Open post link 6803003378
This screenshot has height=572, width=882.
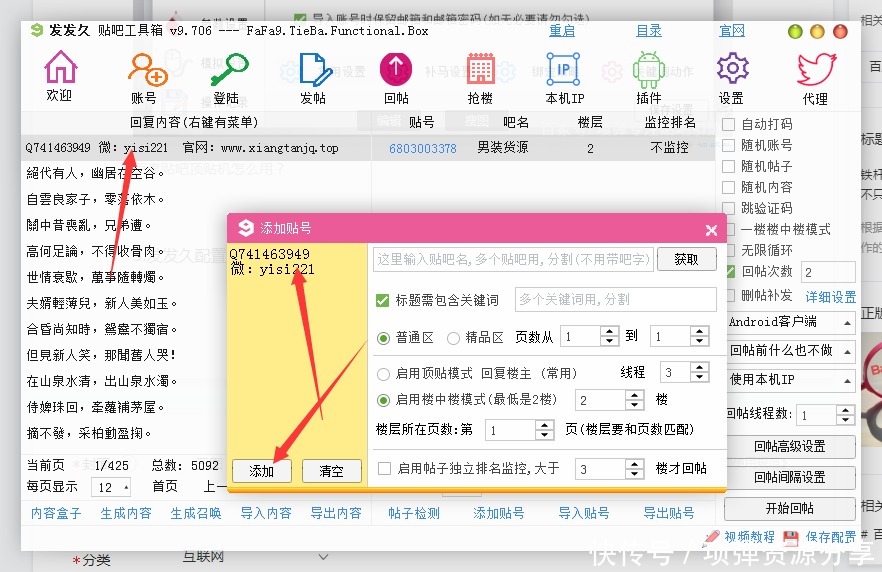(x=423, y=148)
